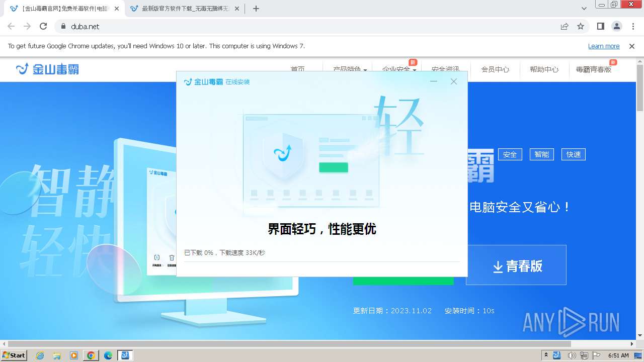Launch Internet Explorer from taskbar
Image resolution: width=644 pixels, height=362 pixels.
click(x=40, y=355)
